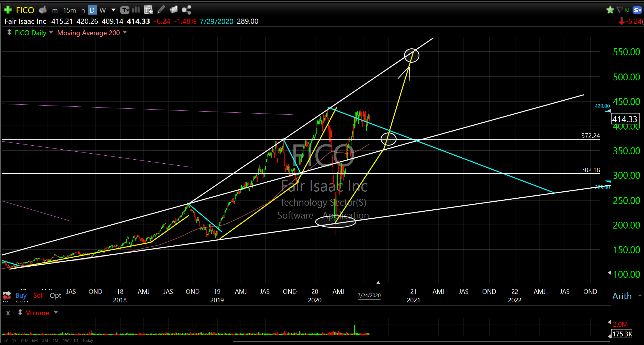Expand the timeframe dropdown arrow
This screenshot has height=345, width=644.
113,10
